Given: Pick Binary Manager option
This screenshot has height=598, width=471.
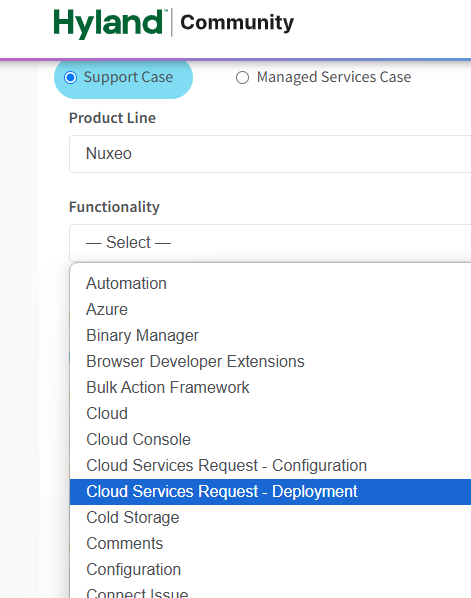Looking at the screenshot, I should [x=270, y=335].
